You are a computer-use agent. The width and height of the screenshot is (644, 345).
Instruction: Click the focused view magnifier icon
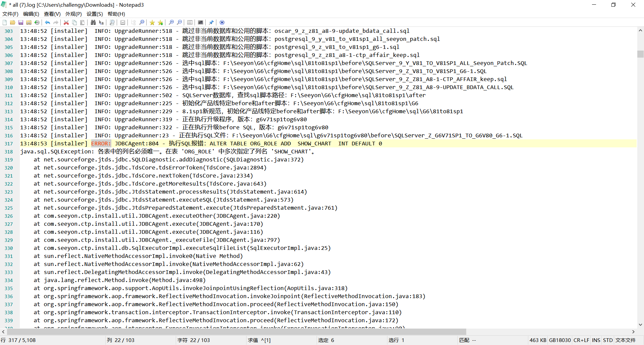[142, 22]
